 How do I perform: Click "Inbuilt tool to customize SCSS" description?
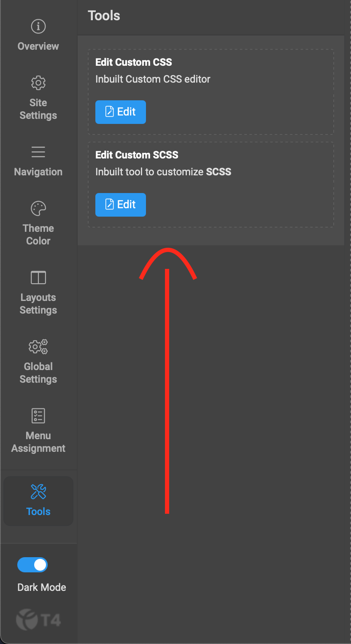163,172
